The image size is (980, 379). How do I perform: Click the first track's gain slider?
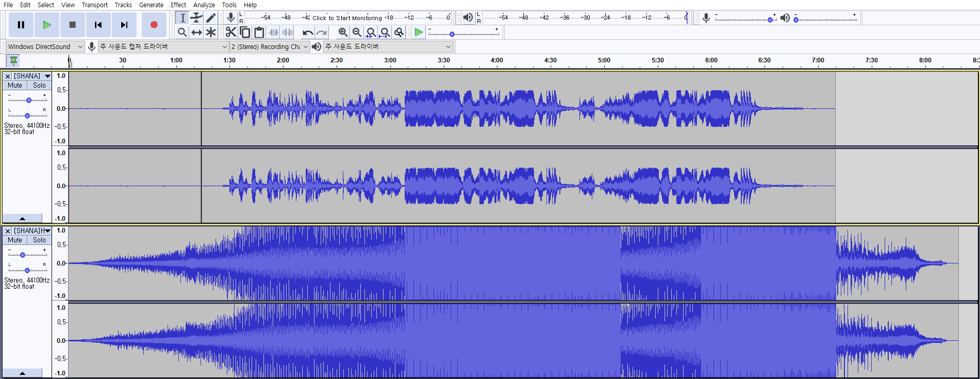(28, 100)
